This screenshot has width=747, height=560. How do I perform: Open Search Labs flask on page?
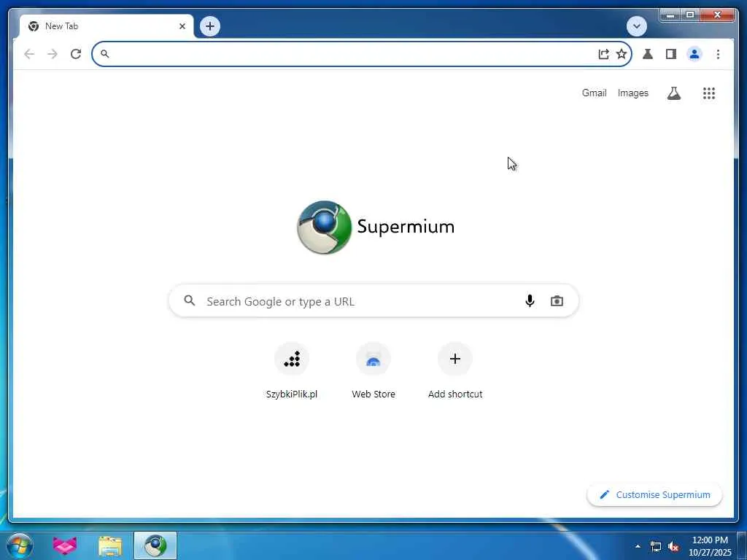[x=673, y=93]
